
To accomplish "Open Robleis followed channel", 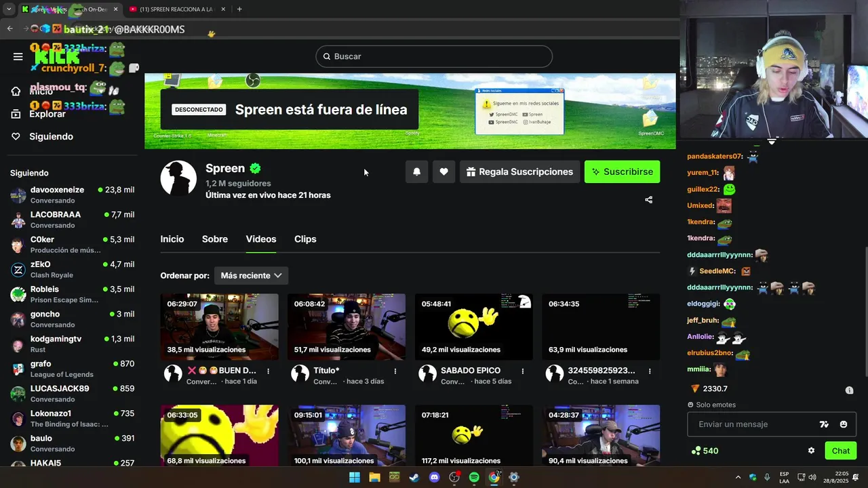I will (72, 294).
